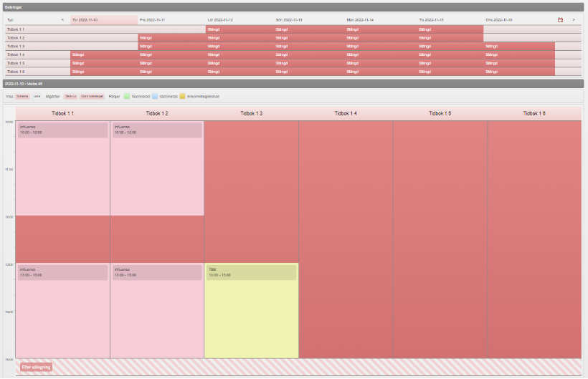588x379 pixels.
Task: Click the Göm bokningar button
Action: (x=92, y=95)
